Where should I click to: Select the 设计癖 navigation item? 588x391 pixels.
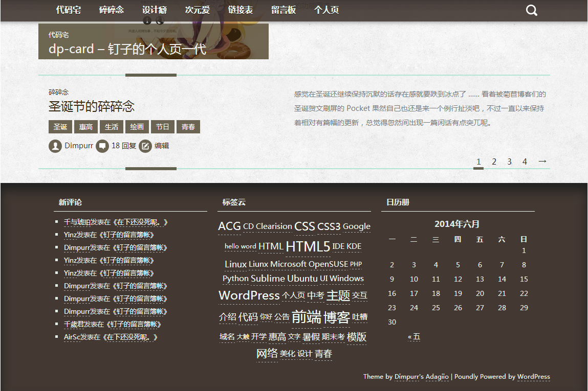tap(155, 10)
